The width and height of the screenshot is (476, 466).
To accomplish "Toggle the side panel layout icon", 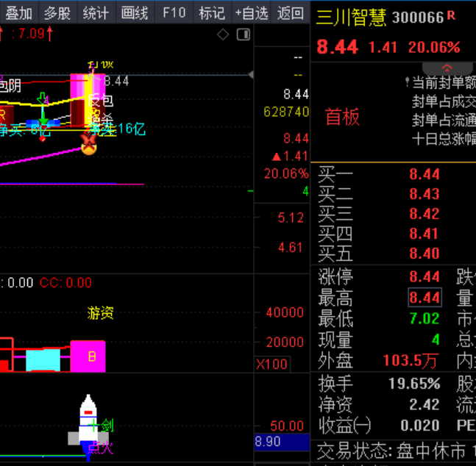I will coord(244,35).
